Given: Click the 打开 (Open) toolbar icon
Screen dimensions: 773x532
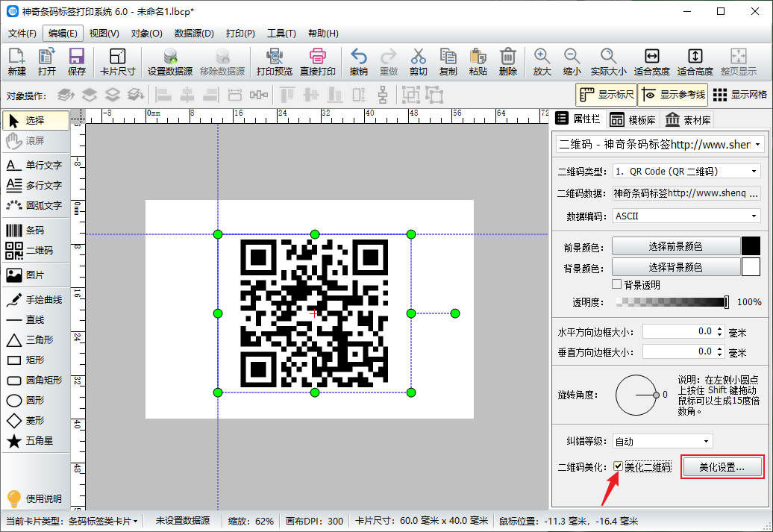Looking at the screenshot, I should point(47,62).
